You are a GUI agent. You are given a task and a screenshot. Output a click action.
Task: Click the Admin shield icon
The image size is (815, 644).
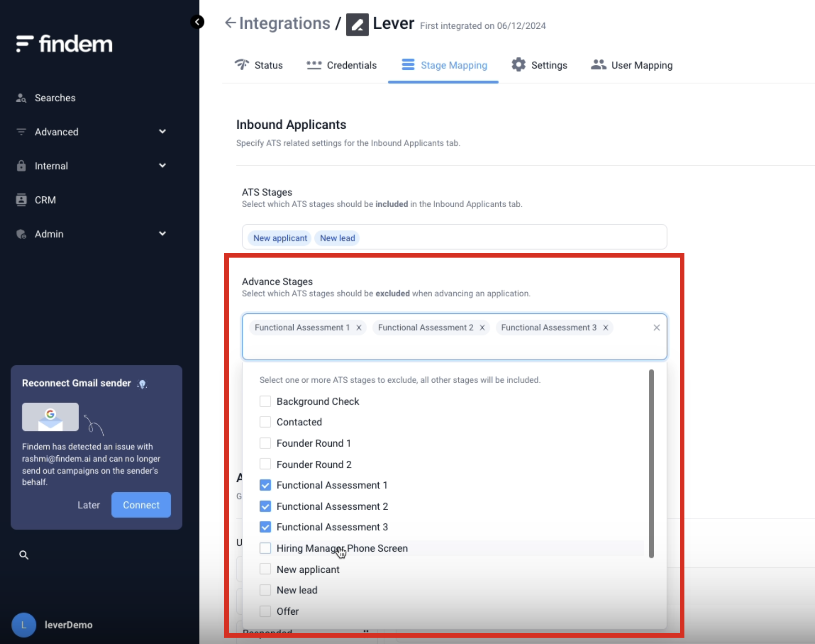[21, 234]
